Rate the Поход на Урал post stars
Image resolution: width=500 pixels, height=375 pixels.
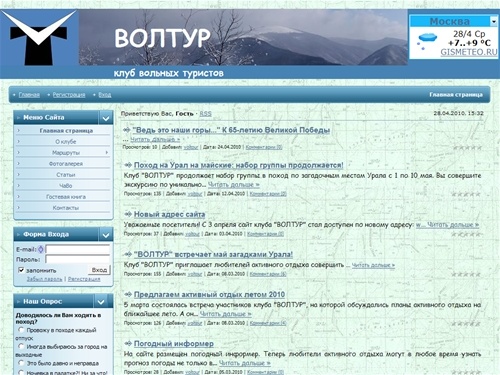[x=466, y=194]
